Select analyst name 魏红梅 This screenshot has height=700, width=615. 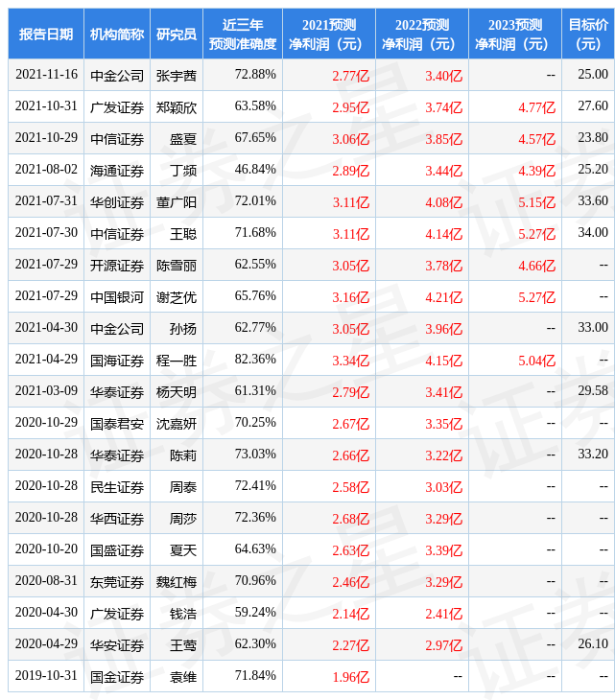click(x=177, y=583)
